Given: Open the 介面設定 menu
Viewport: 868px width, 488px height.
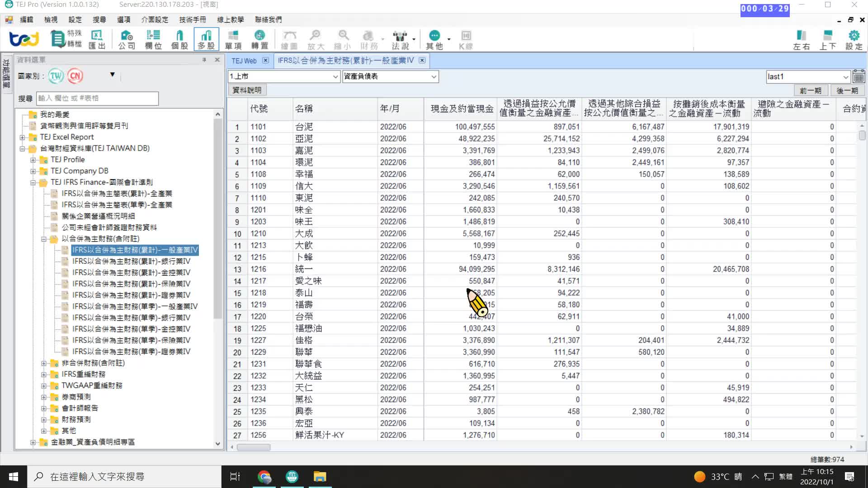Looking at the screenshot, I should 155,19.
